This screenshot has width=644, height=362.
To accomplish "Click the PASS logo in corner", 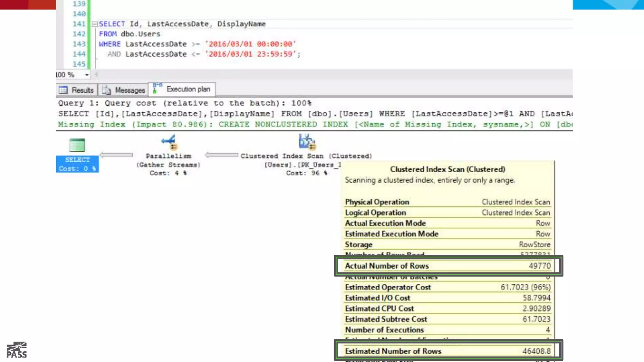I will click(x=17, y=350).
